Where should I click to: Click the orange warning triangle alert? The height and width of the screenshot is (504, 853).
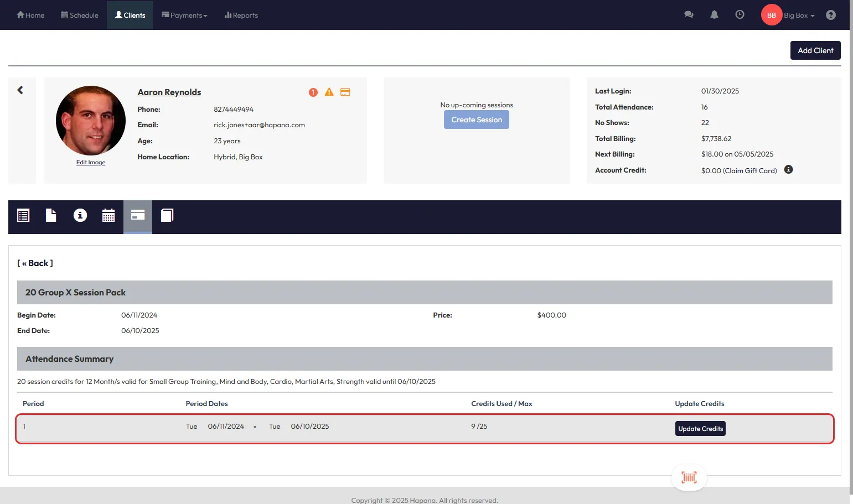[x=329, y=92]
